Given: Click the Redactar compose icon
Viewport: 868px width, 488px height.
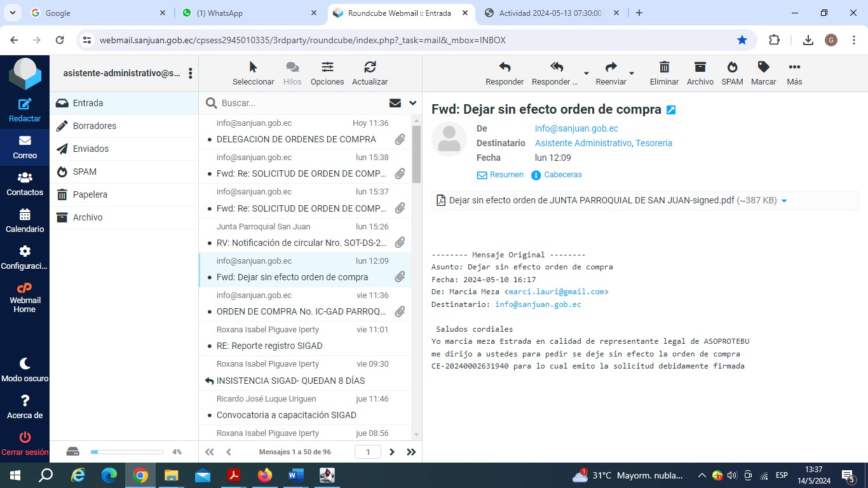Looking at the screenshot, I should [25, 105].
